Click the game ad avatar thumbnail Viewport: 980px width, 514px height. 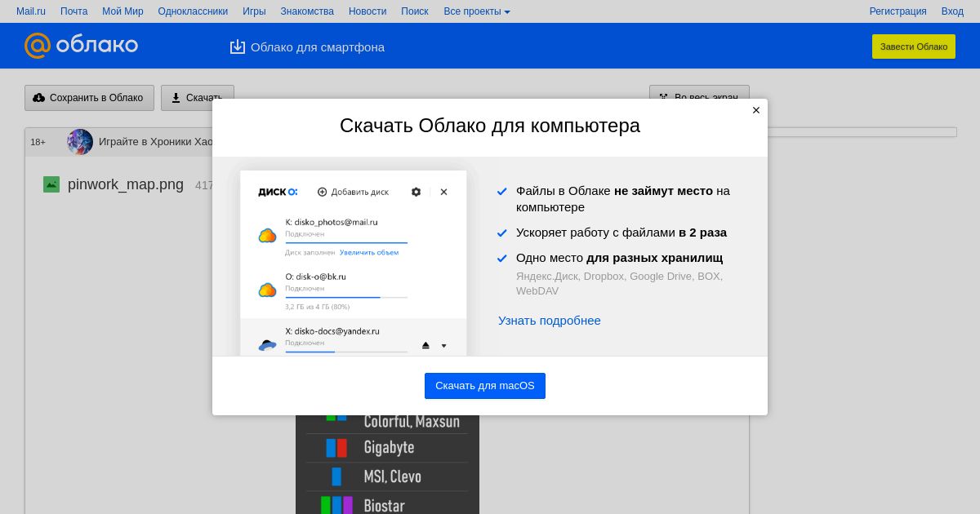[80, 142]
